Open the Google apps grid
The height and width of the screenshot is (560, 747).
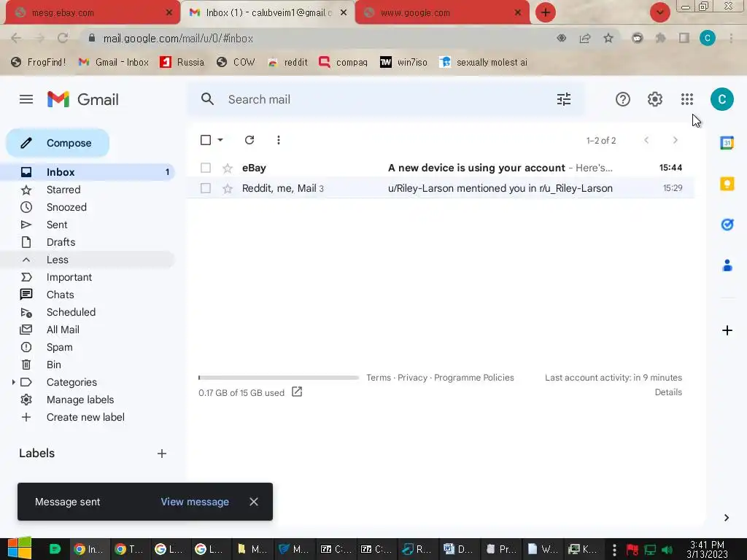(x=687, y=99)
